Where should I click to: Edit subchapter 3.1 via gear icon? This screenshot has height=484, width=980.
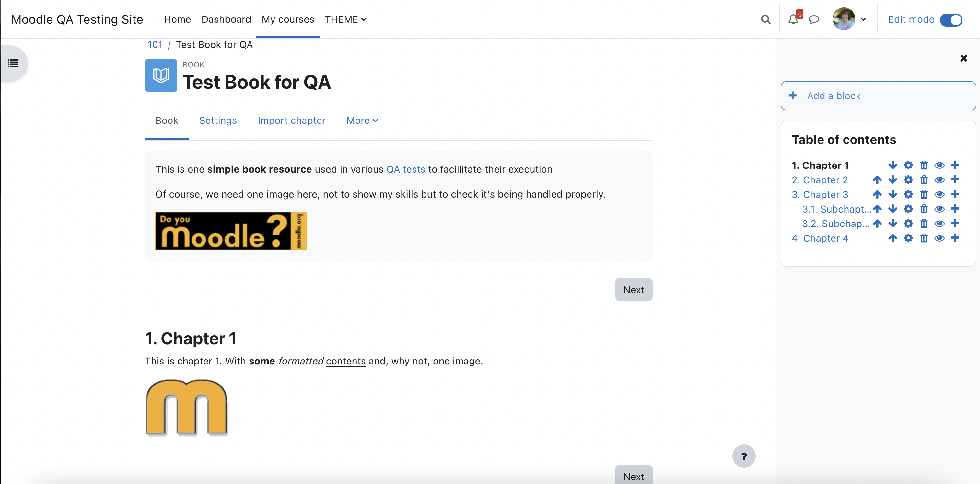[x=908, y=209]
